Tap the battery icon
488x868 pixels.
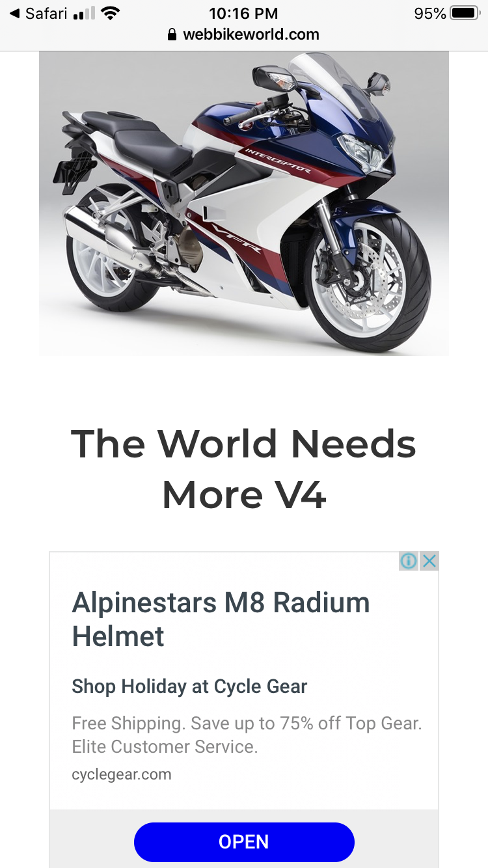(465, 13)
